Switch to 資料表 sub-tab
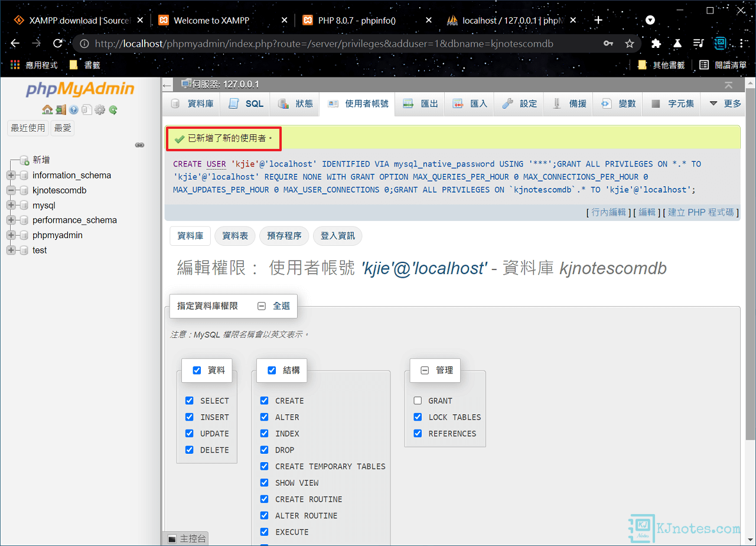The height and width of the screenshot is (546, 756). click(x=235, y=236)
